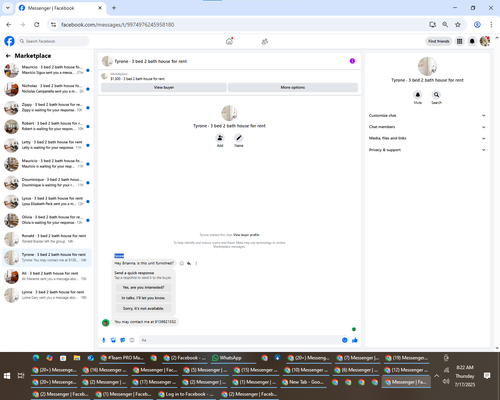Bookmark this page with star icon
This screenshot has height=400, width=500.
[x=458, y=24]
